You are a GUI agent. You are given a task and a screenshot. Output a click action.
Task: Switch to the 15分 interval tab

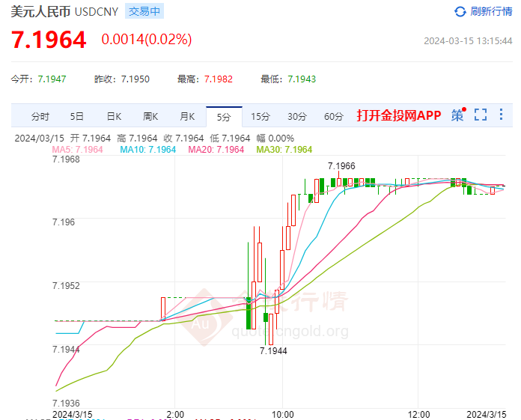pos(260,117)
